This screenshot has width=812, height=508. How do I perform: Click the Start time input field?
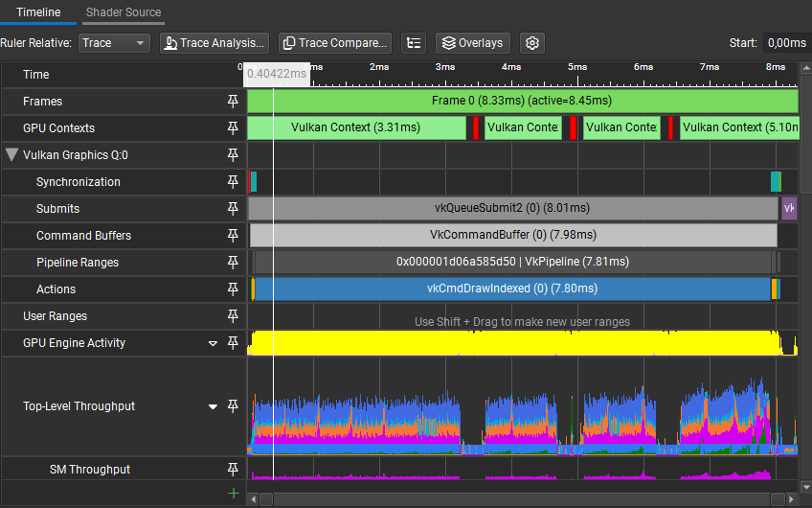click(787, 43)
